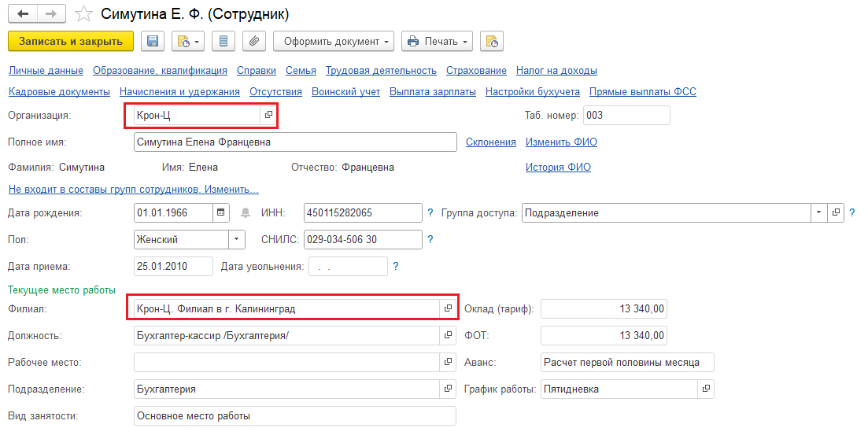
Task: Open the Кром-Ц organization record link icon
Action: 268,116
